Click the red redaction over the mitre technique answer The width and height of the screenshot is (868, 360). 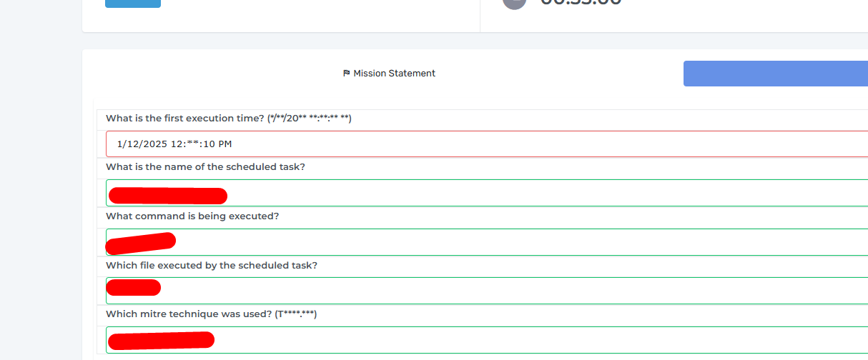(x=160, y=341)
